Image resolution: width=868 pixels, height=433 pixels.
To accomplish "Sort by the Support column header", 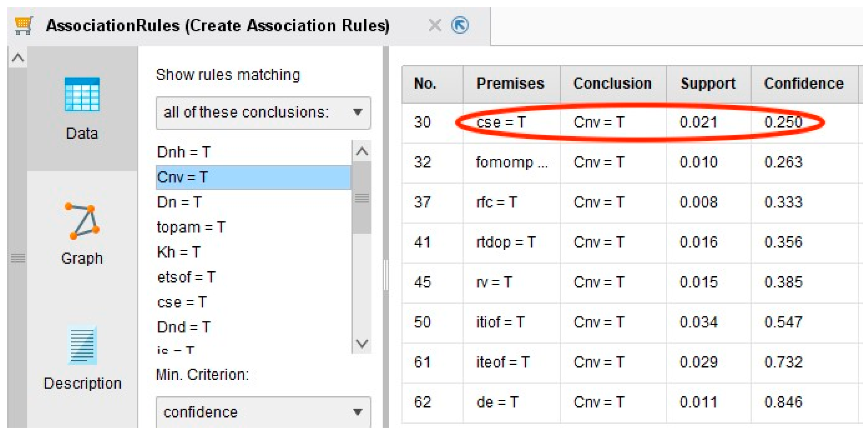I will tap(708, 84).
